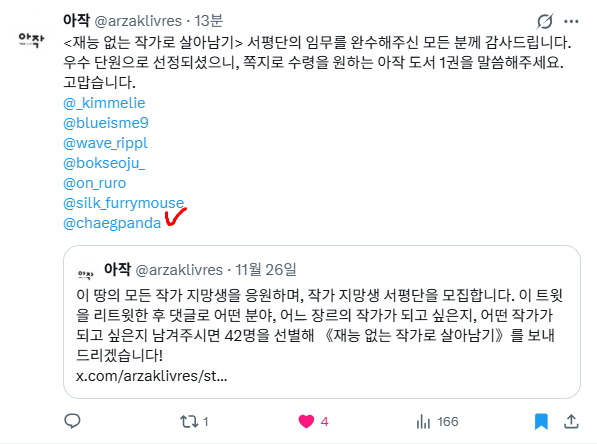Open view analytics bar chart icon
The height and width of the screenshot is (444, 597).
423,422
